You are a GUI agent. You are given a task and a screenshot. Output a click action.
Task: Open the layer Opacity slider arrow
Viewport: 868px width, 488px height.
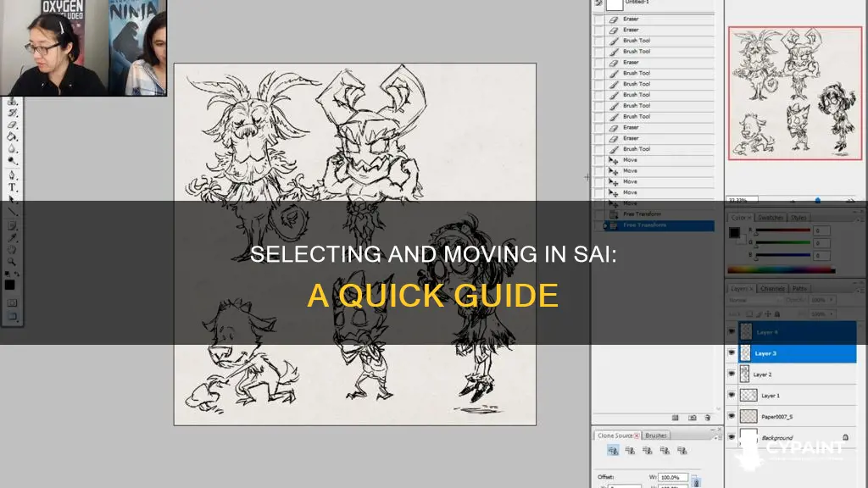[x=832, y=300]
